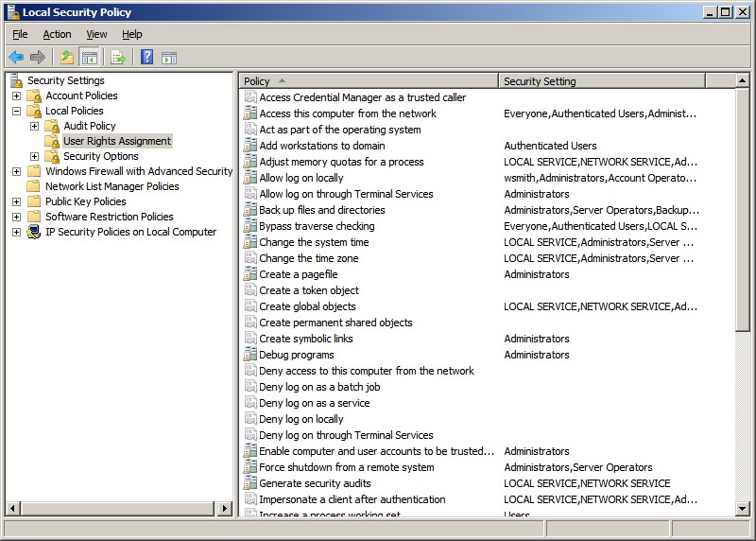Screen dimensions: 756x541
Task: Collapse the Local Policies tree node
Action: click(x=16, y=111)
